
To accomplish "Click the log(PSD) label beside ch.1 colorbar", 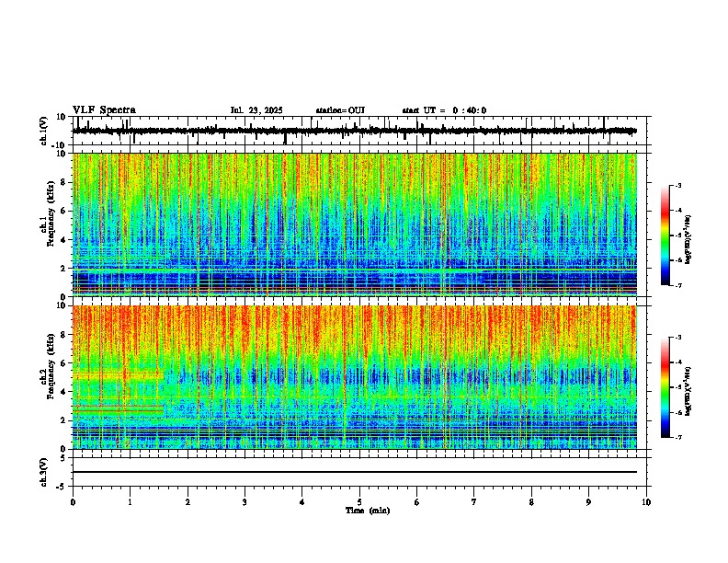I will [x=688, y=240].
